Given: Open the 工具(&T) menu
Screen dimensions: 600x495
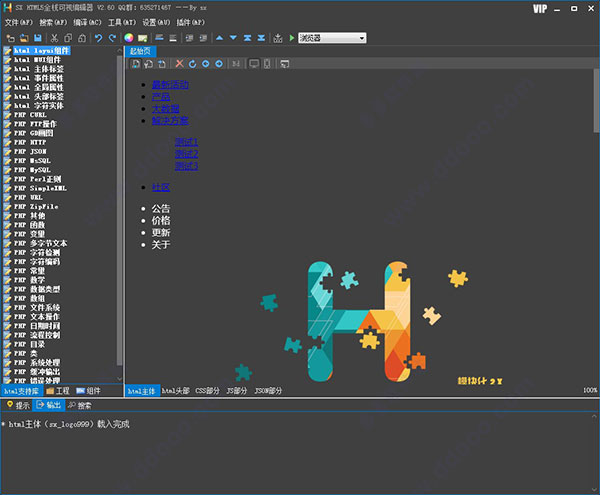Looking at the screenshot, I should (121, 22).
